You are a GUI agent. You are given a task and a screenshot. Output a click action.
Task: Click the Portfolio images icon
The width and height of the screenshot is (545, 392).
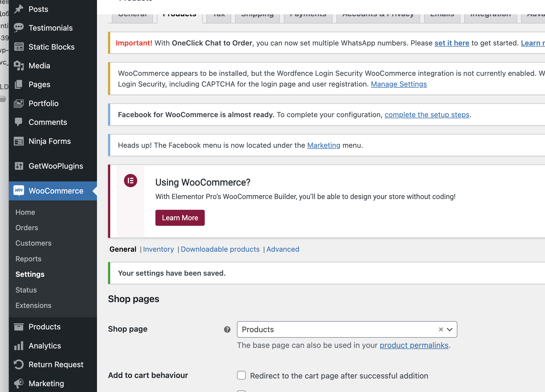(x=19, y=103)
